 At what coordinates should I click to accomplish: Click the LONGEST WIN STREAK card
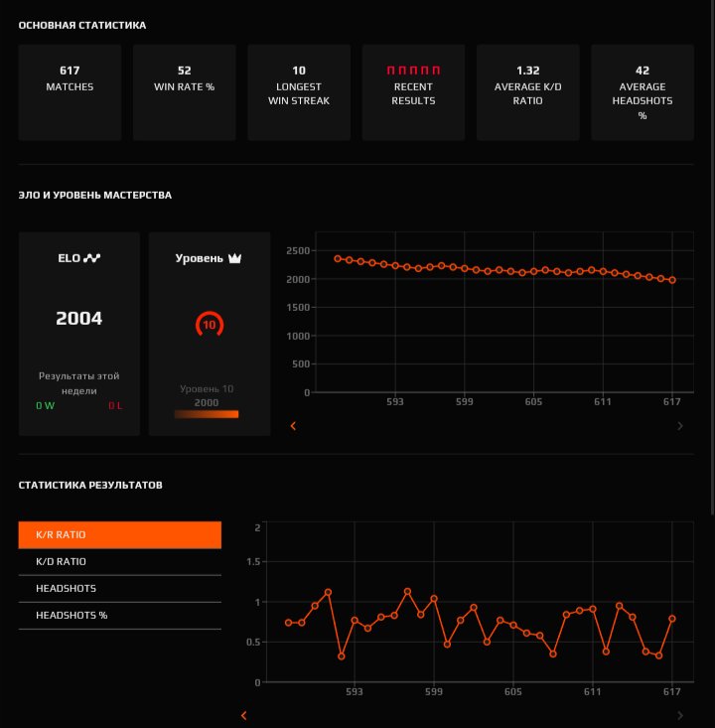[299, 92]
